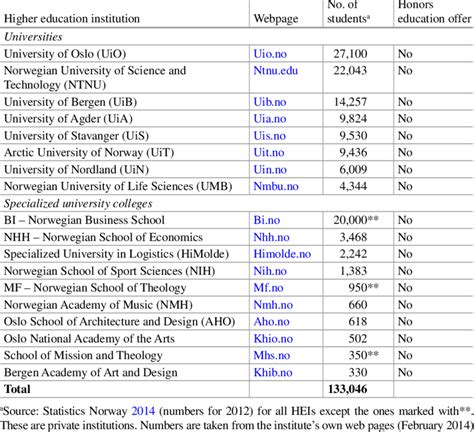Image resolution: width=474 pixels, height=432 pixels.
Task: Click the Uia.no link
Action: (x=270, y=119)
